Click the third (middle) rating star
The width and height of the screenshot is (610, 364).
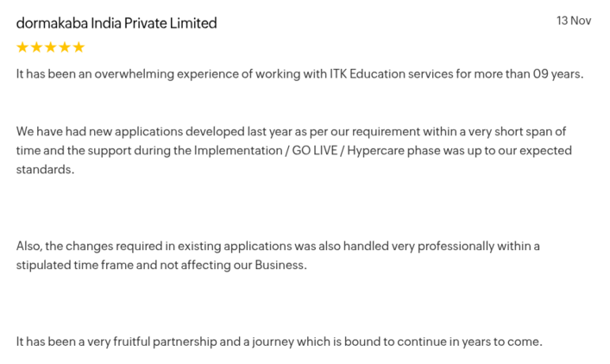tap(51, 47)
